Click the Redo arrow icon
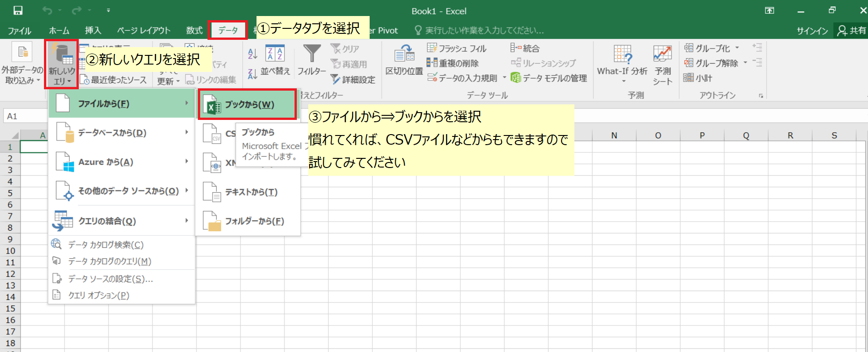Image resolution: width=868 pixels, height=352 pixels. (77, 11)
